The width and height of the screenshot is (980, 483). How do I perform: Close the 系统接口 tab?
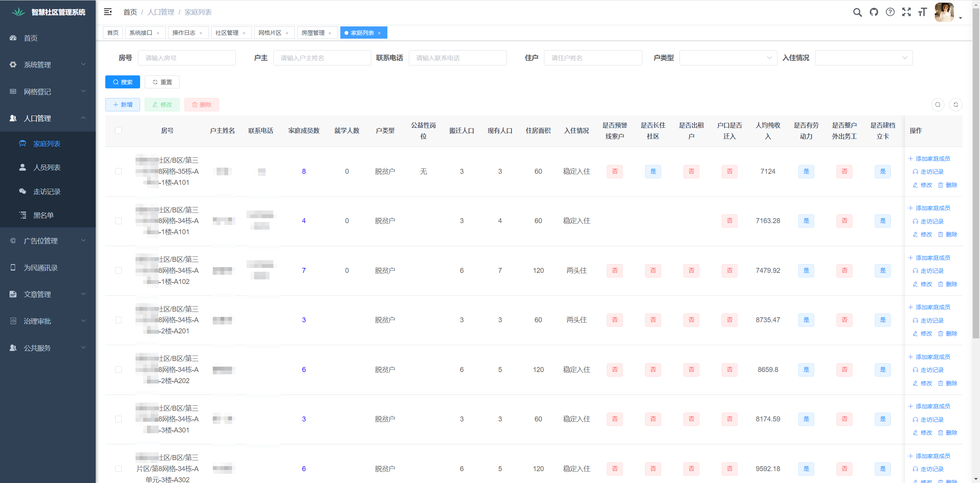158,33
